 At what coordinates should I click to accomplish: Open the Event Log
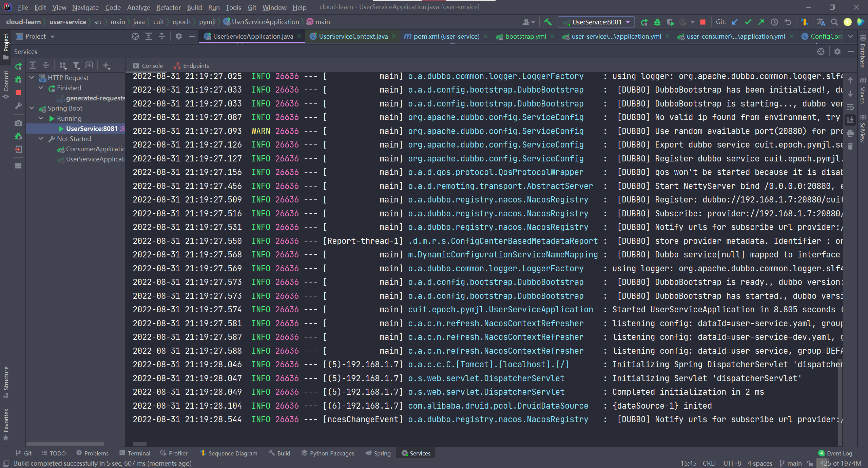835,453
